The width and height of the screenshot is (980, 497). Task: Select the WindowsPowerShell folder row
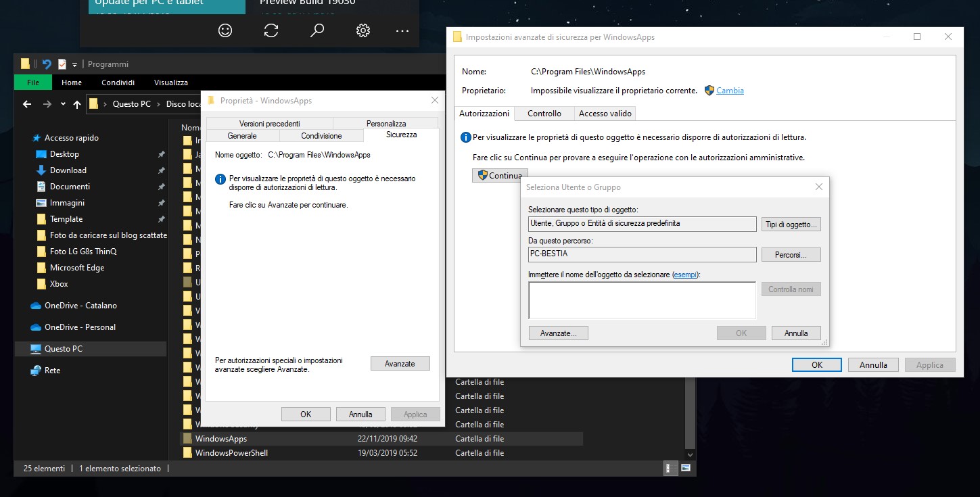click(x=382, y=453)
